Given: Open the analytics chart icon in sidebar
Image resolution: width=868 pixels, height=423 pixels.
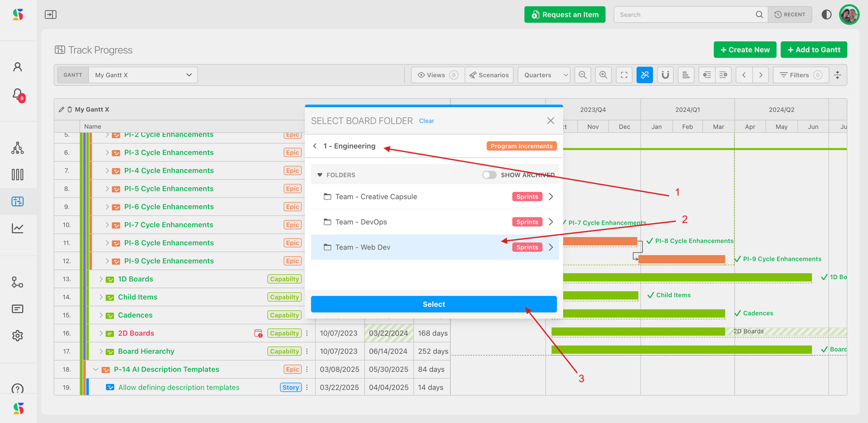Looking at the screenshot, I should [18, 228].
